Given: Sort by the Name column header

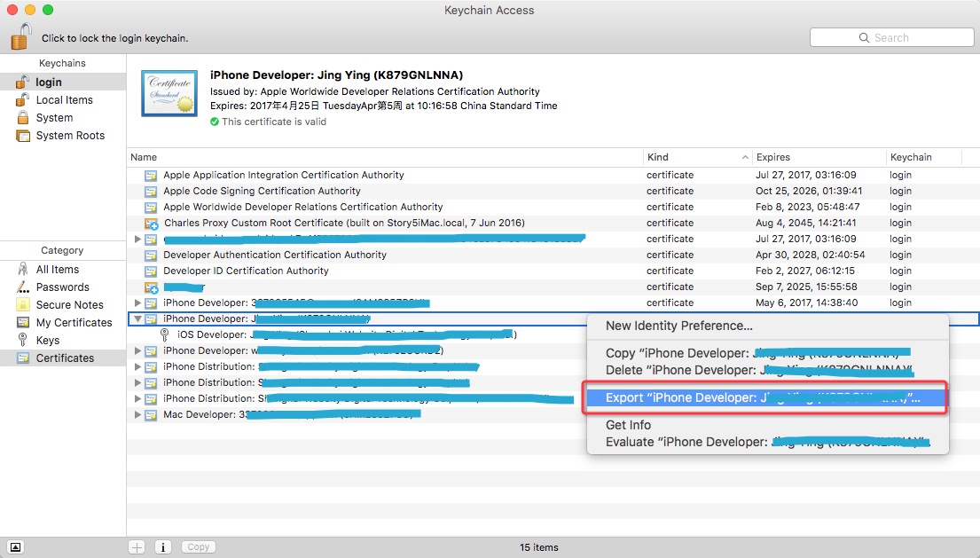Looking at the screenshot, I should coord(384,158).
